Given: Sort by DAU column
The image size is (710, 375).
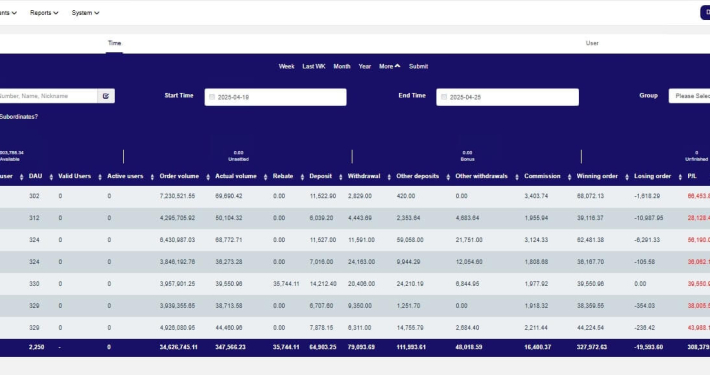Looking at the screenshot, I should click(35, 176).
